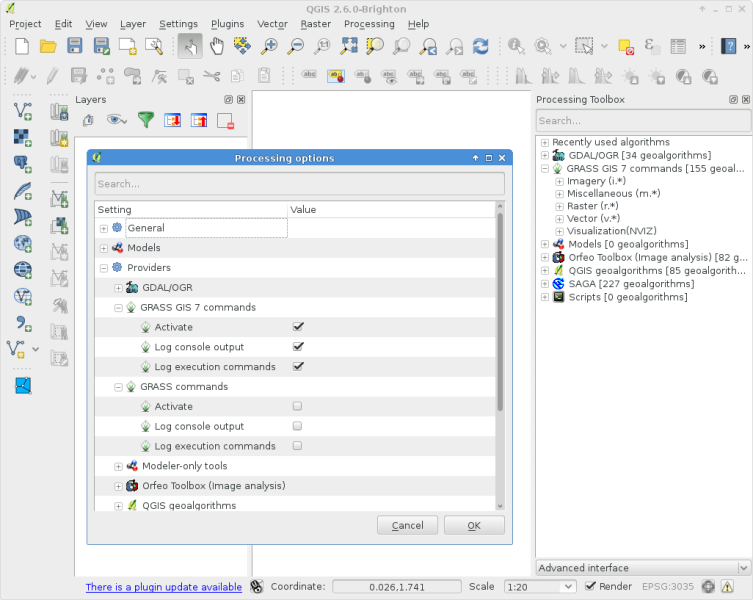Expand GDAL/OGR provider in options
This screenshot has height=600, width=753.
[x=118, y=288]
